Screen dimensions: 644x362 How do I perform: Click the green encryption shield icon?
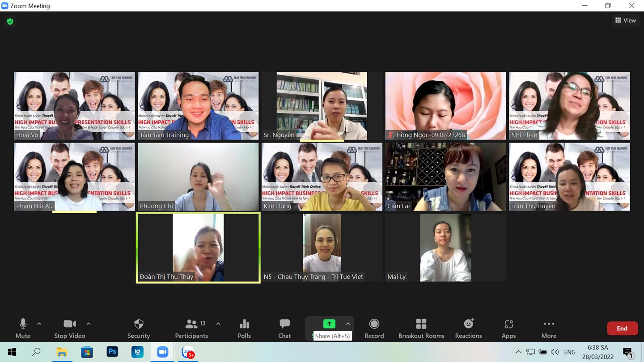pyautogui.click(x=10, y=21)
